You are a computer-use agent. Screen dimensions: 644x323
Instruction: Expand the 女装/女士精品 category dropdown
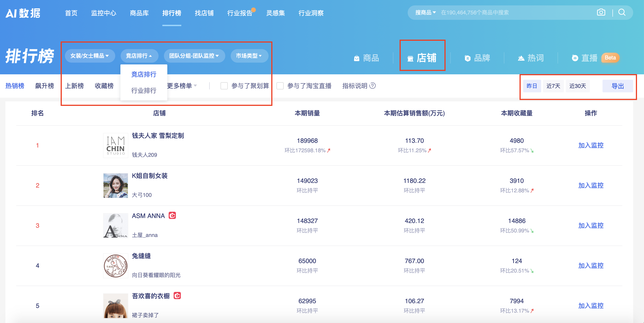pos(90,56)
